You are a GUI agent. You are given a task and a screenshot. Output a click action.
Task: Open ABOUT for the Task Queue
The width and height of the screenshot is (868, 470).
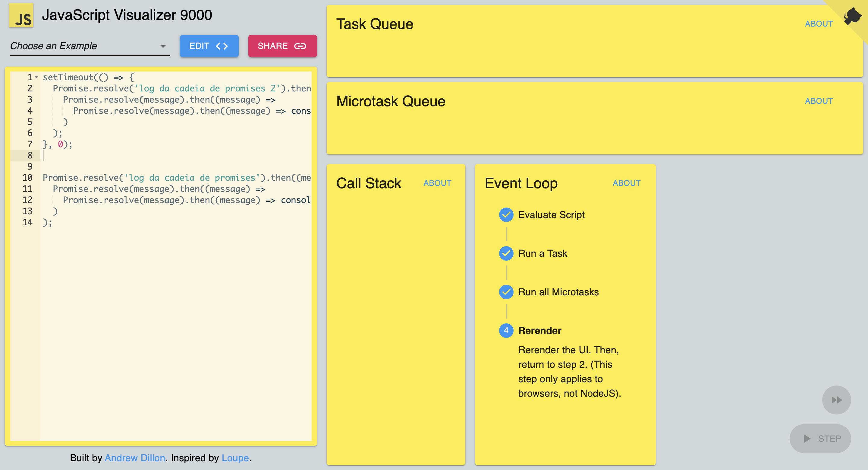click(819, 24)
